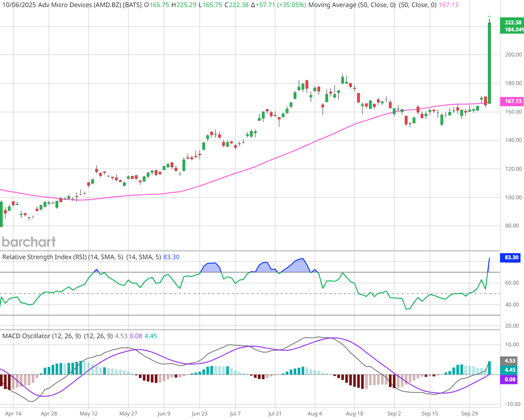Select the 'Moving Average' indicator title

coord(332,5)
